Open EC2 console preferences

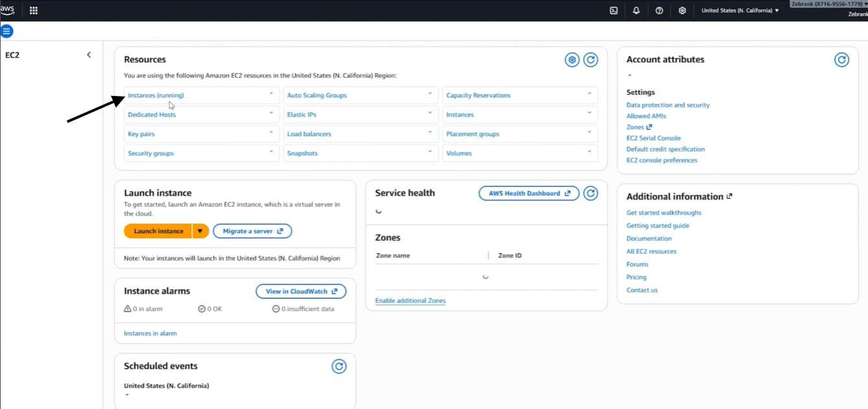[662, 160]
